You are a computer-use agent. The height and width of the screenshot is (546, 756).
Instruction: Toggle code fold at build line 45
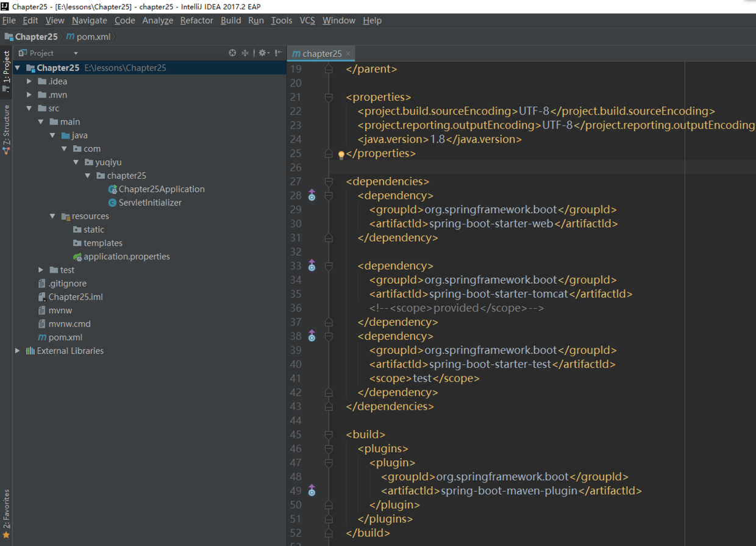(329, 434)
